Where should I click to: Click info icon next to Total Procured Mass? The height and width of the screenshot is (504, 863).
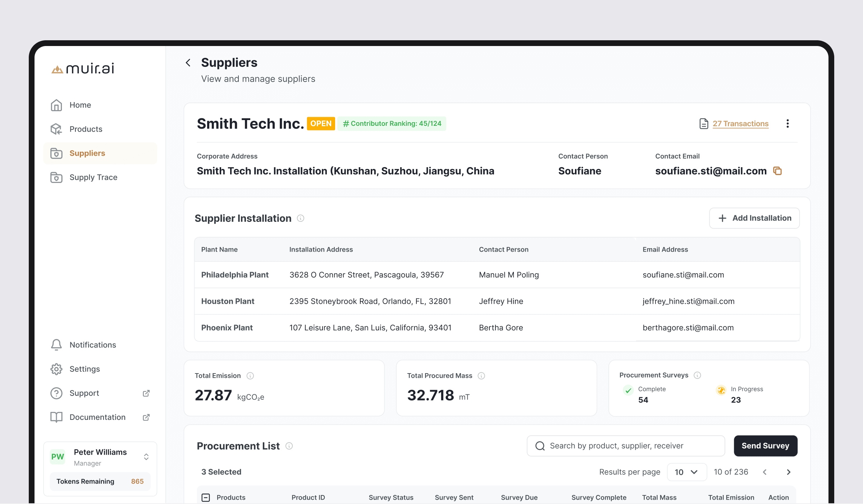481,376
